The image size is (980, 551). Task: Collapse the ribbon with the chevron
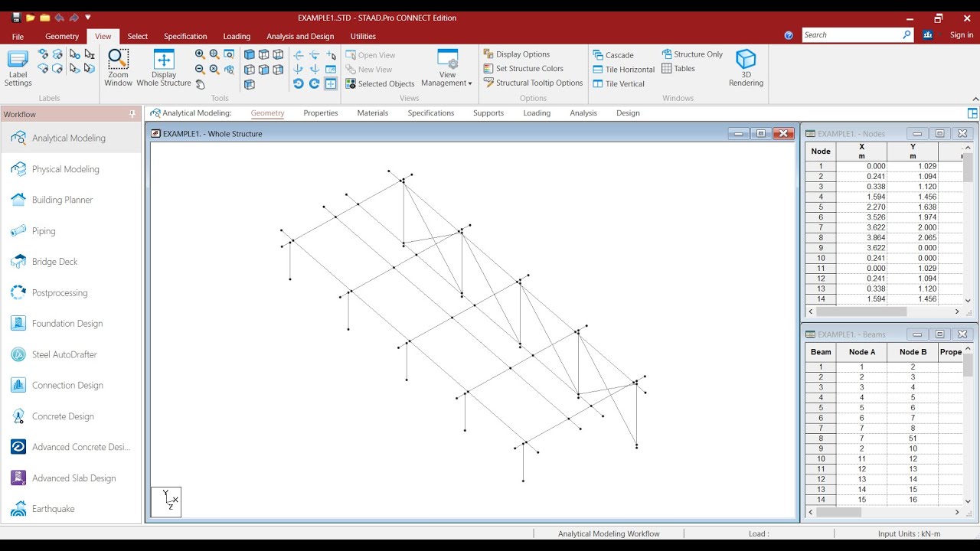point(975,99)
